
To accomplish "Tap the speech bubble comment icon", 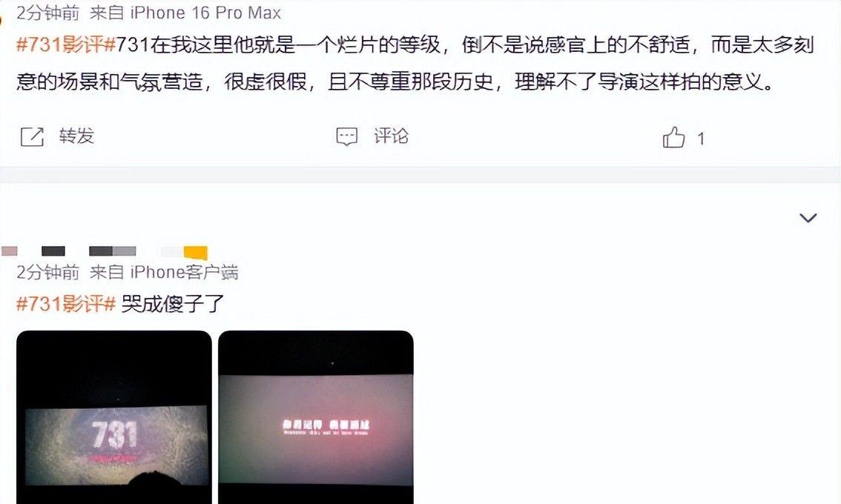I will click(346, 136).
